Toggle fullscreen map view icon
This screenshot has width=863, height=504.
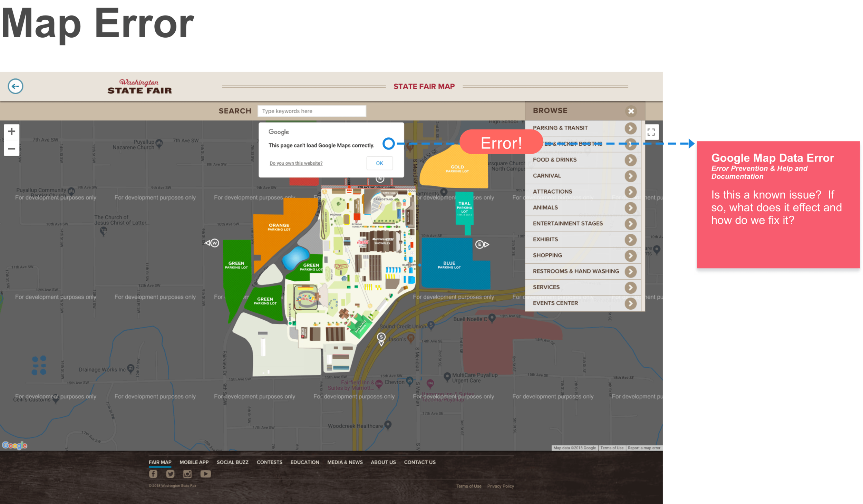651,132
